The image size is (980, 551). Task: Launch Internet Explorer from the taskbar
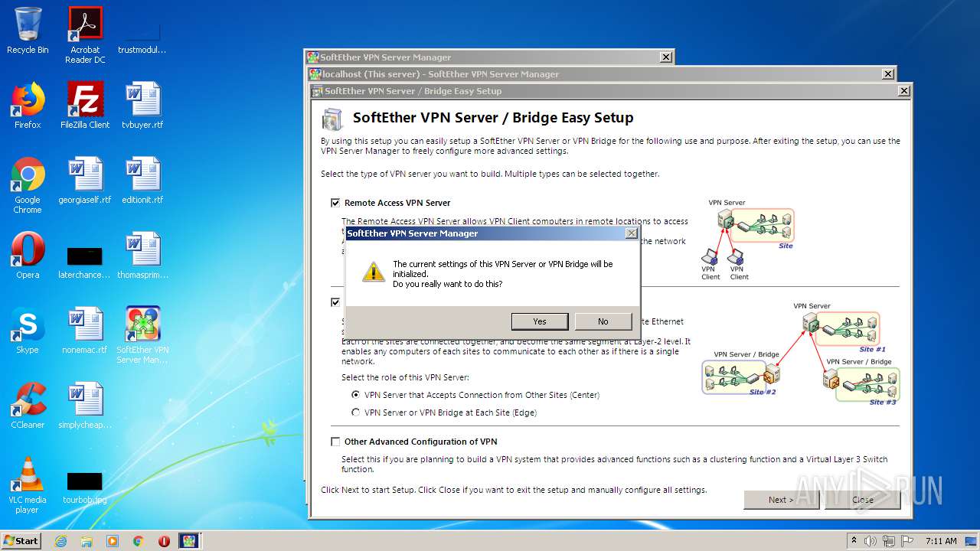pyautogui.click(x=60, y=541)
